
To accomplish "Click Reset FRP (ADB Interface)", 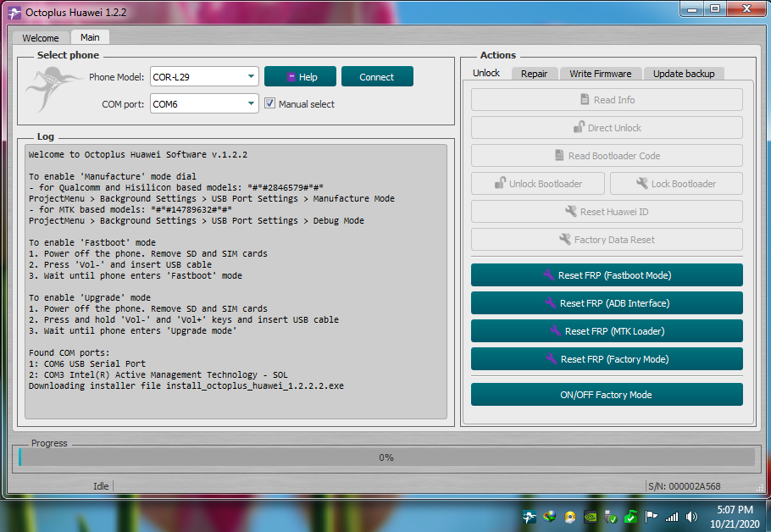I will tap(607, 303).
